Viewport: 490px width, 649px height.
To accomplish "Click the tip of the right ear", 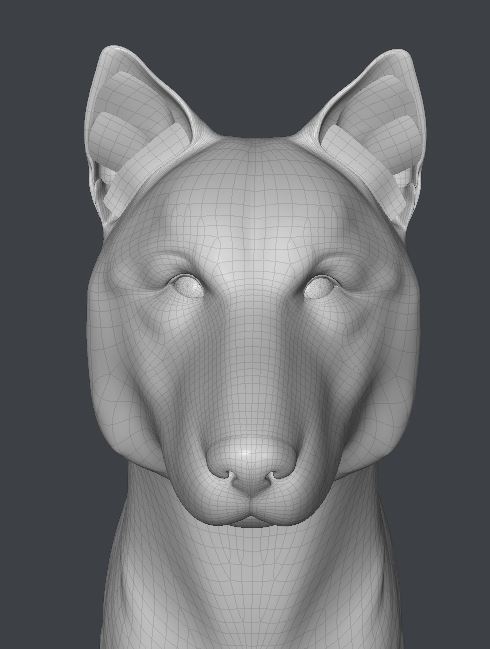I will [396, 54].
